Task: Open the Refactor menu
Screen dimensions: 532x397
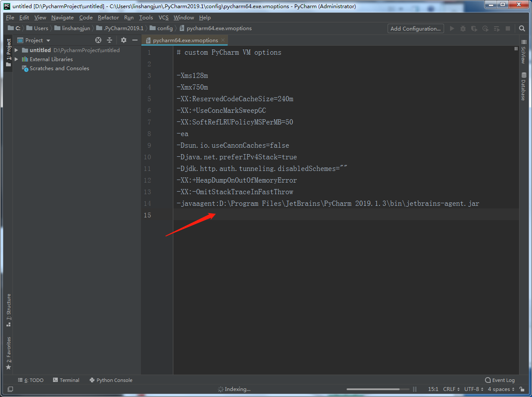Action: 108,18
